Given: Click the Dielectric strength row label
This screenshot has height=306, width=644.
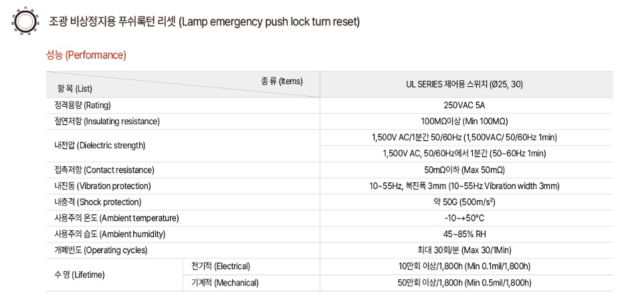Looking at the screenshot, I should coord(100,145).
